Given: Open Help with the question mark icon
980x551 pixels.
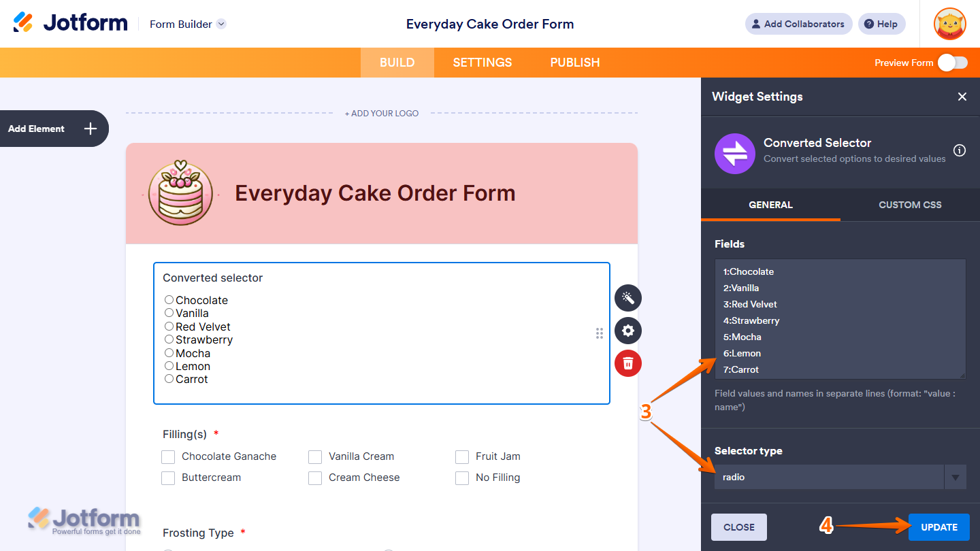Looking at the screenshot, I should pyautogui.click(x=881, y=24).
